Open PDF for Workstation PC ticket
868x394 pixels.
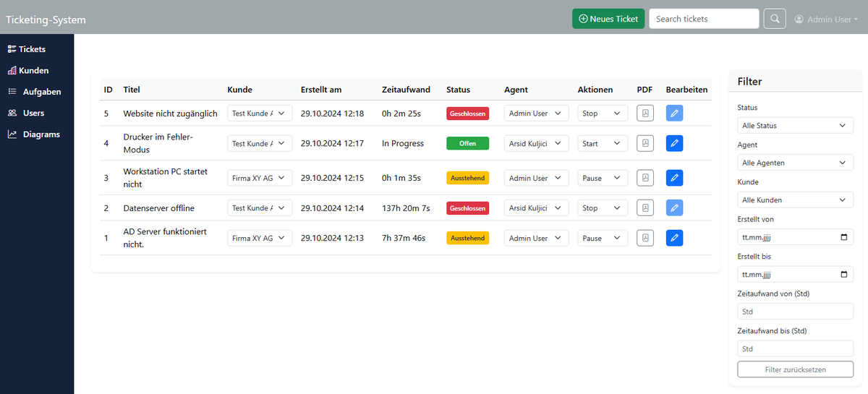coord(644,178)
